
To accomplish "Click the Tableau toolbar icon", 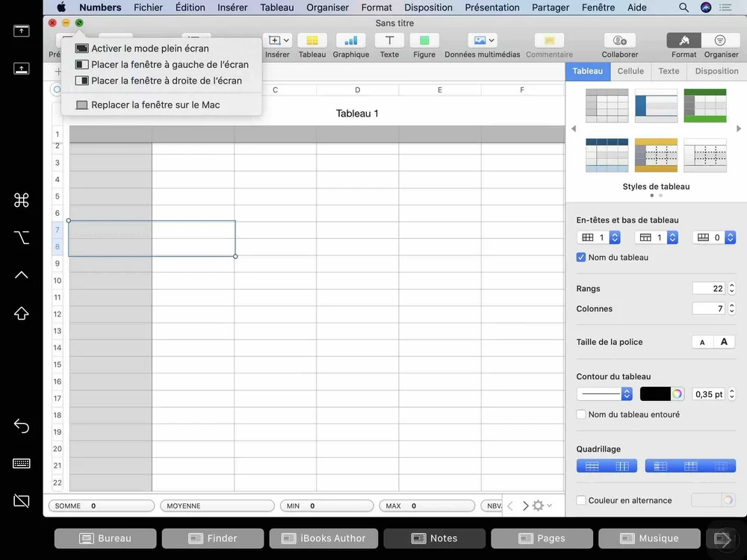I will tap(312, 41).
